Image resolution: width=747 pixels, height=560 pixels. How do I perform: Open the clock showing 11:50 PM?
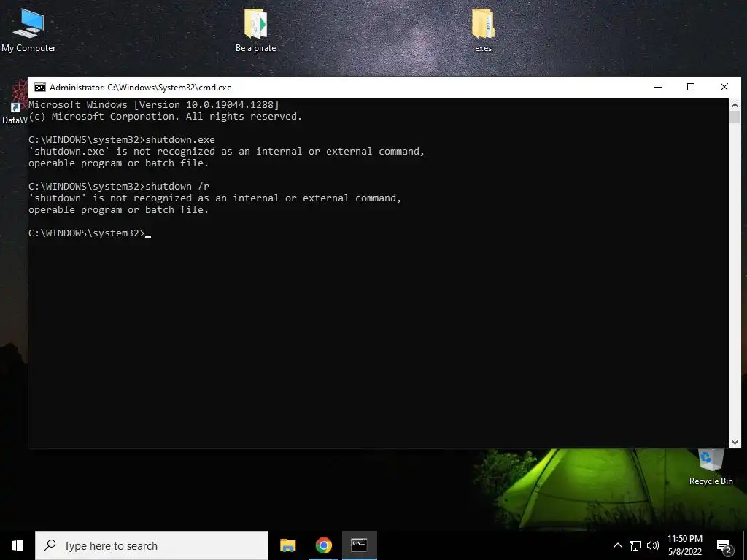click(x=684, y=545)
